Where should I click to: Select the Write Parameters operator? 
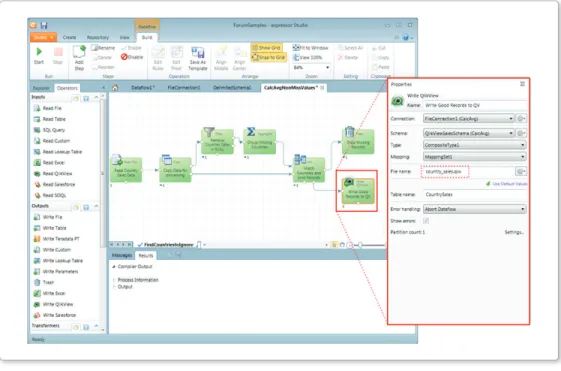[x=56, y=272]
